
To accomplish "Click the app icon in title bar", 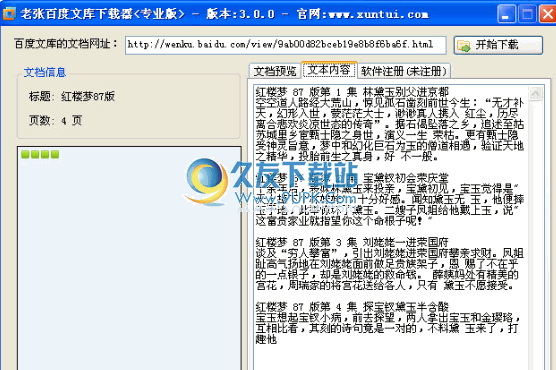I will click(x=9, y=13).
